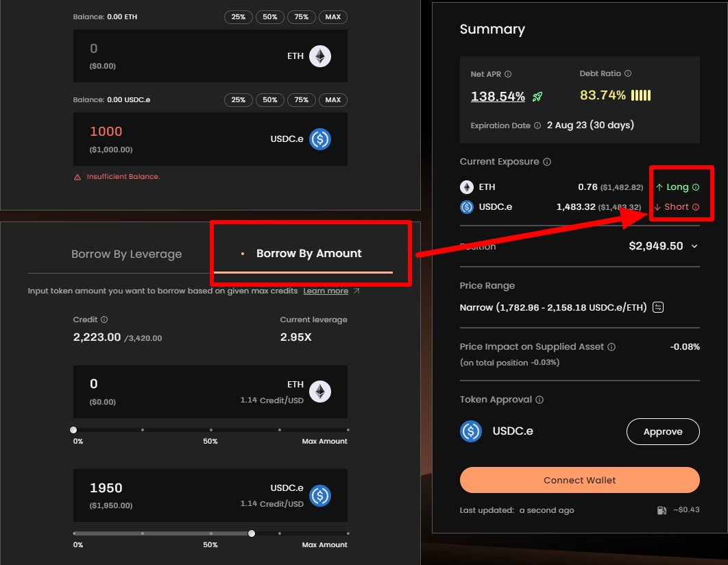
Task: Toggle the Long indicator for ETH exposure
Action: pos(676,187)
